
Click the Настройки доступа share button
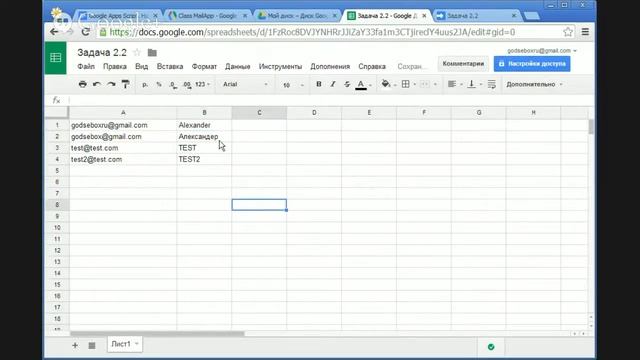coord(532,64)
